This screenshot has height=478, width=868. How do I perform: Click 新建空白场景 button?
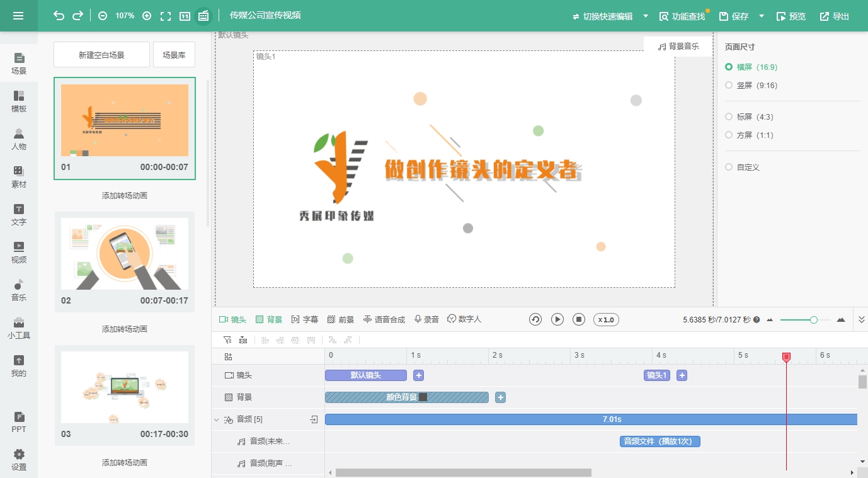pos(101,55)
